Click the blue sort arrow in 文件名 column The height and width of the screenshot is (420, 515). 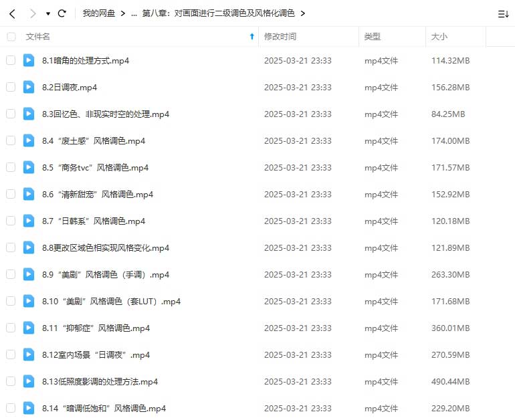click(x=251, y=37)
